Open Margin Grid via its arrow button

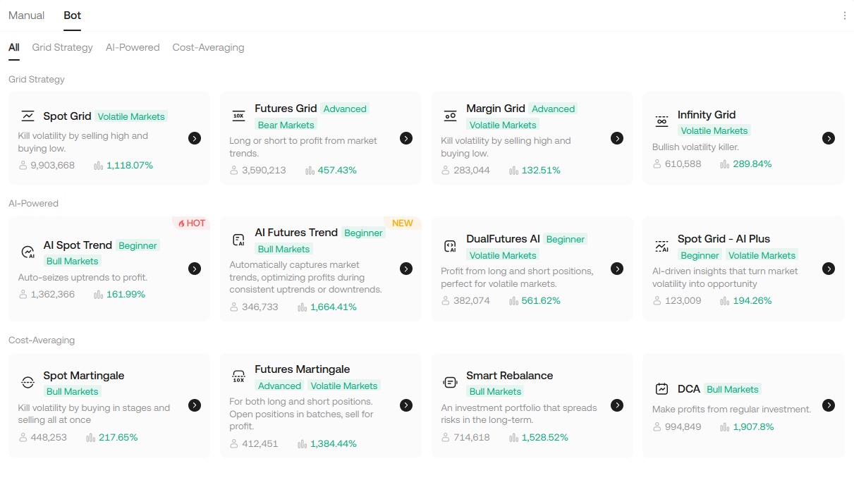(x=617, y=138)
